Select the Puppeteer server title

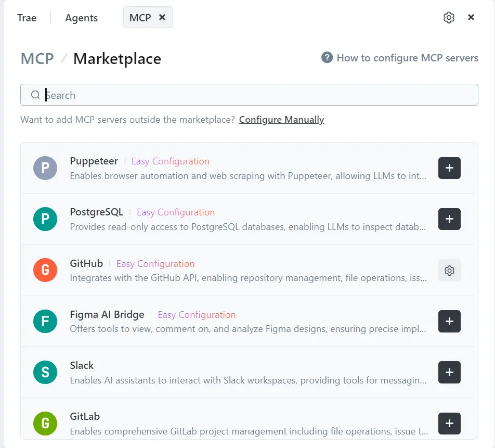[94, 161]
